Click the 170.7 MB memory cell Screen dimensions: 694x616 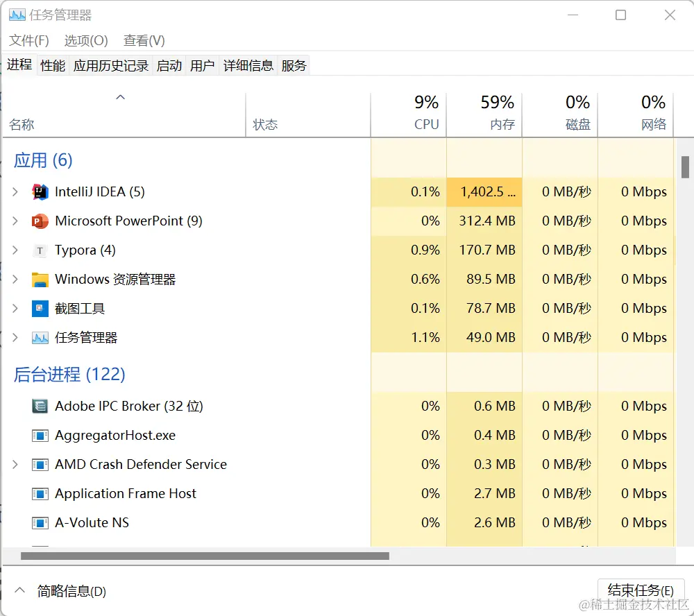(x=484, y=250)
